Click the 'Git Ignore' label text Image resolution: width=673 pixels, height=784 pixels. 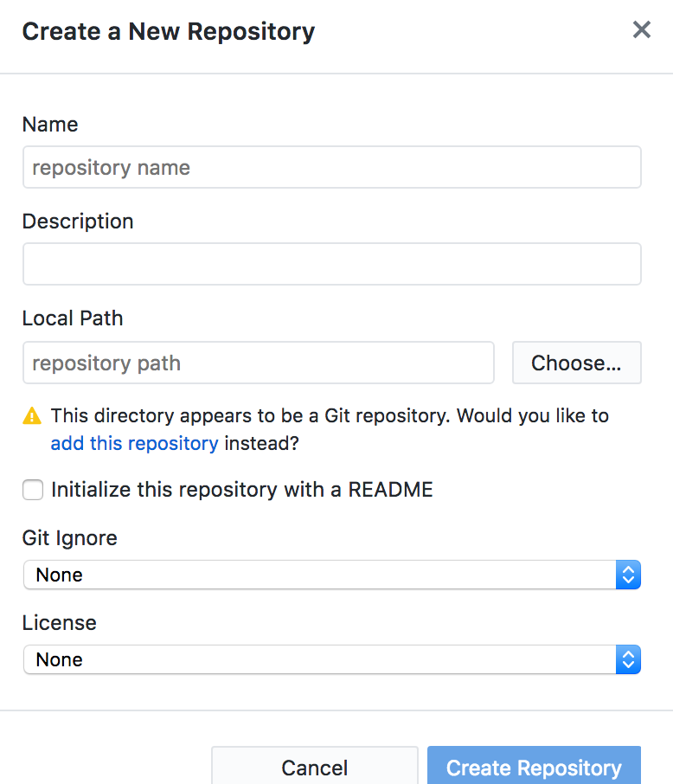click(x=70, y=538)
